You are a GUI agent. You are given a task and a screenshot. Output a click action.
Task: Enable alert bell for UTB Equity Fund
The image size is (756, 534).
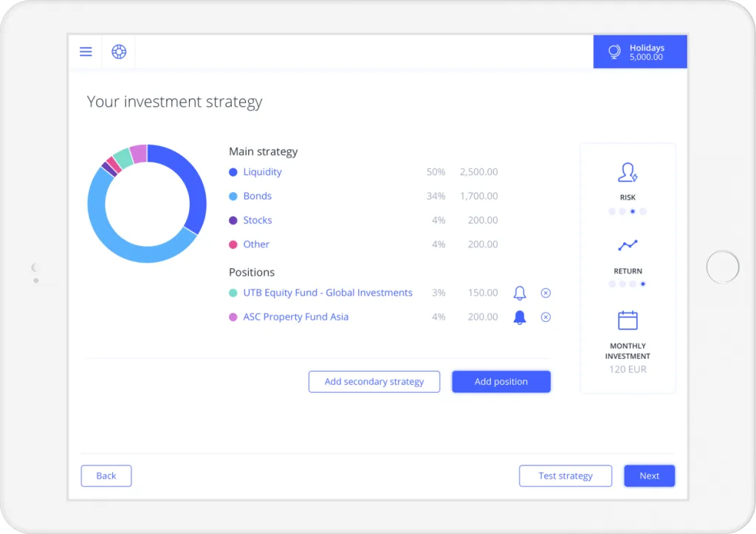(x=519, y=292)
